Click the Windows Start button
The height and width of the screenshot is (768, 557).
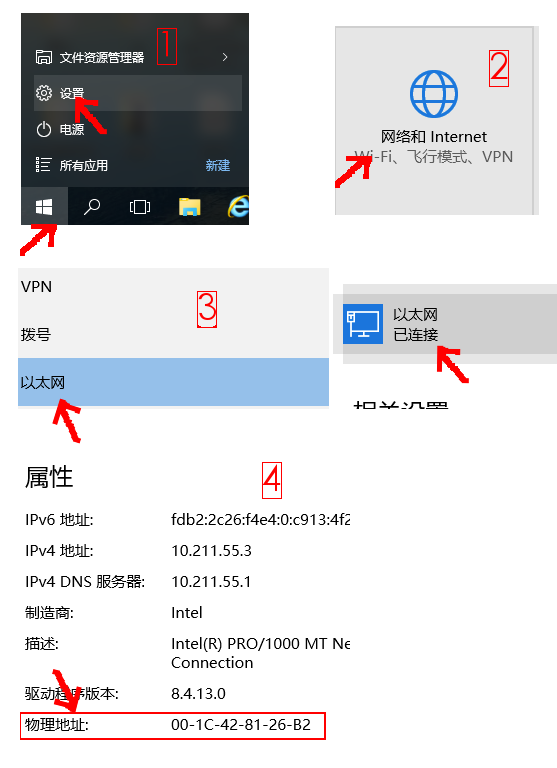[44, 207]
